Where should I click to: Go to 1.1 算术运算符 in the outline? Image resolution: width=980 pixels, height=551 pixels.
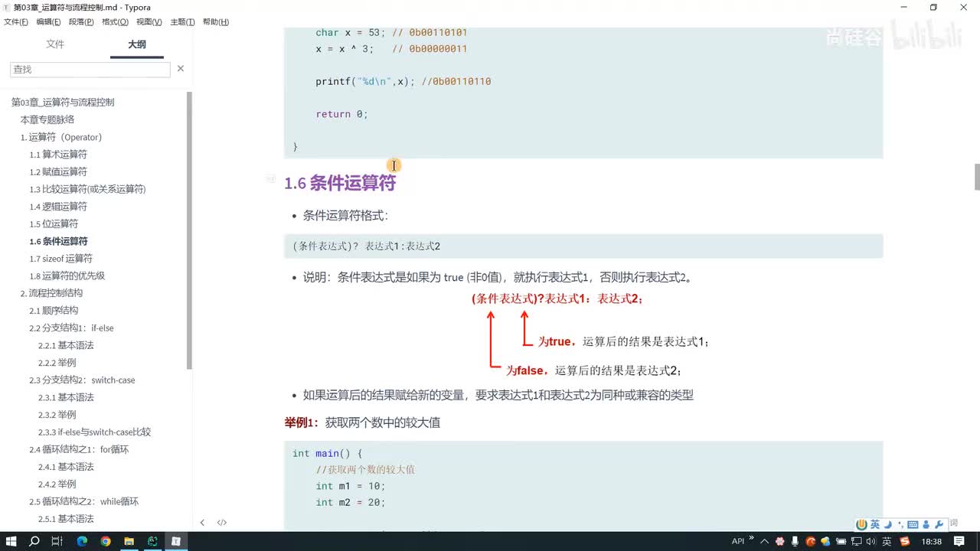(58, 155)
